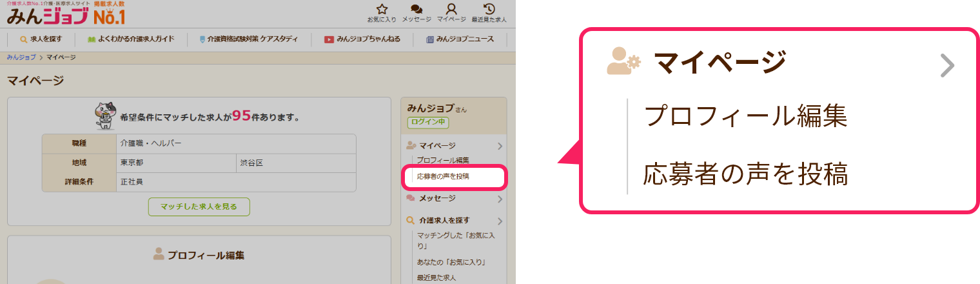Click the 東京都 table cell
This screenshot has height=284, width=980.
pos(176,163)
